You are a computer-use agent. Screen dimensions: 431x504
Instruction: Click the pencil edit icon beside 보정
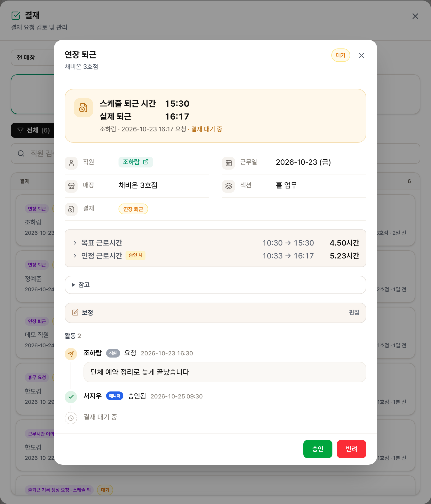click(x=75, y=312)
